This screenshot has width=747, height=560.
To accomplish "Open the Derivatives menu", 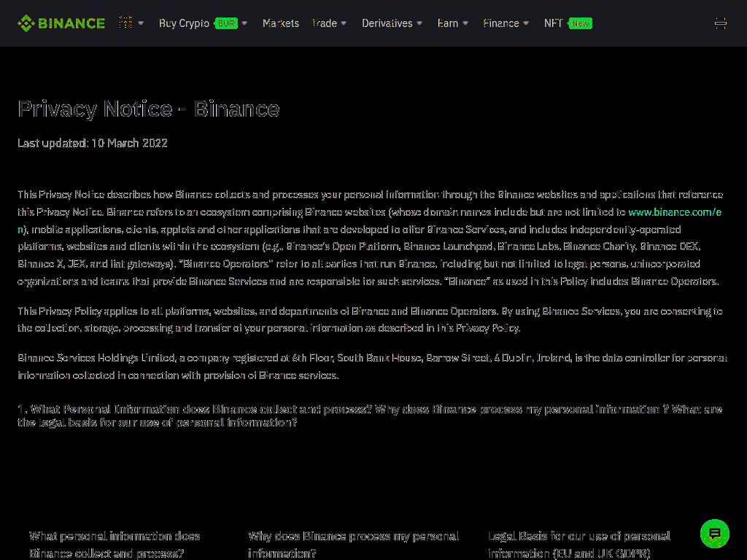I will click(x=387, y=23).
